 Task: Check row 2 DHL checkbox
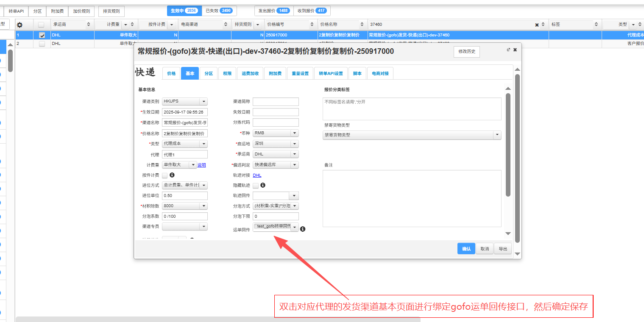[42, 43]
